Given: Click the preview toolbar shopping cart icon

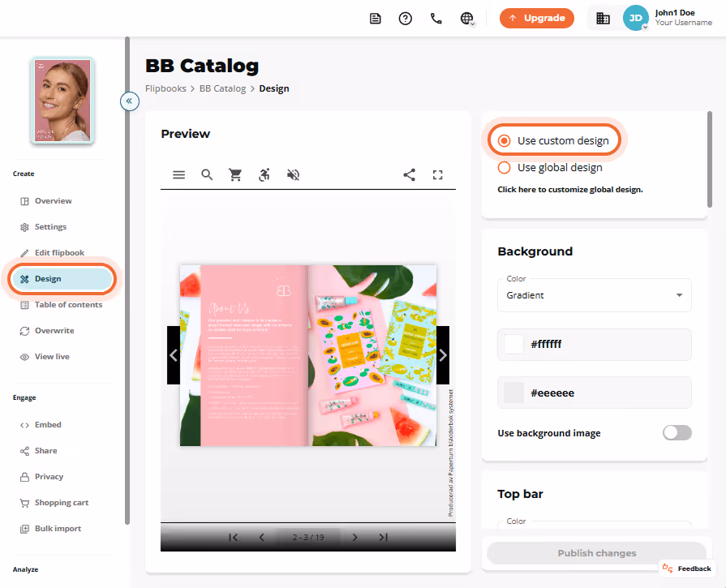Looking at the screenshot, I should [x=235, y=174].
